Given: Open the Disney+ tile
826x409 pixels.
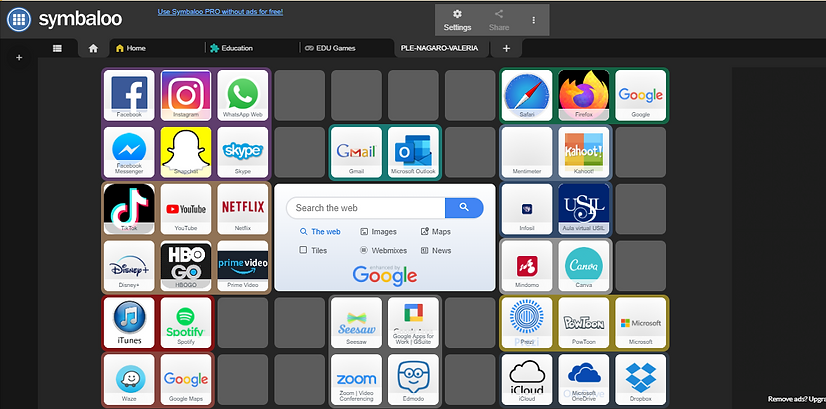Looking at the screenshot, I should tap(129, 266).
